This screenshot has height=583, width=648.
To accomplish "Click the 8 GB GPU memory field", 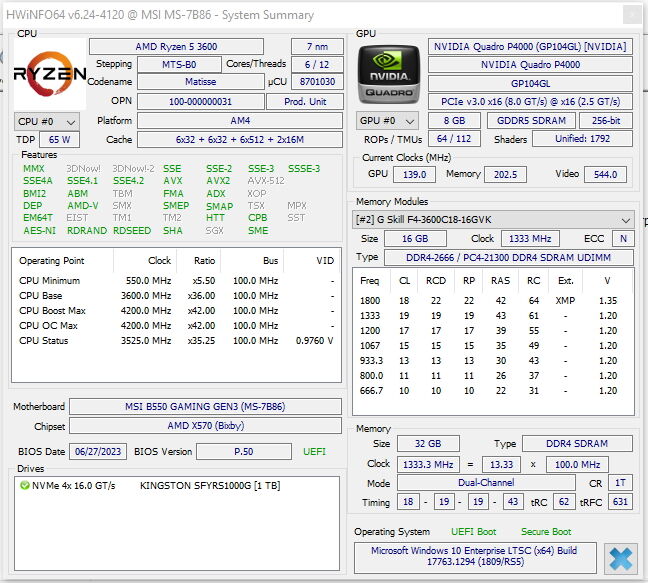I will [x=454, y=121].
